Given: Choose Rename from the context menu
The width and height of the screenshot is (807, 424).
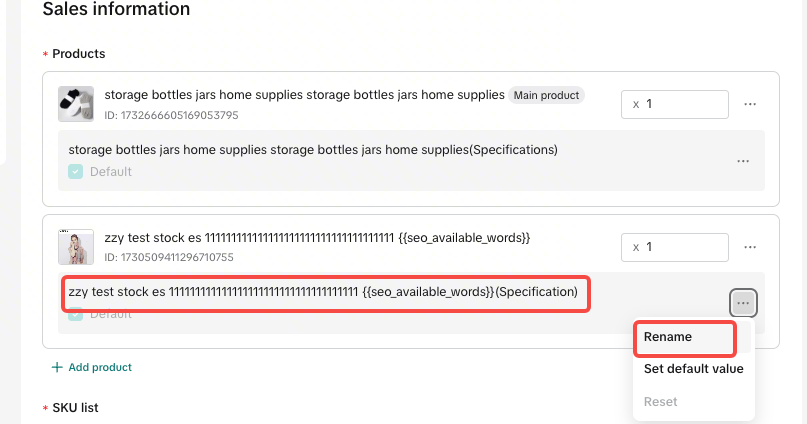Looking at the screenshot, I should click(x=668, y=337).
